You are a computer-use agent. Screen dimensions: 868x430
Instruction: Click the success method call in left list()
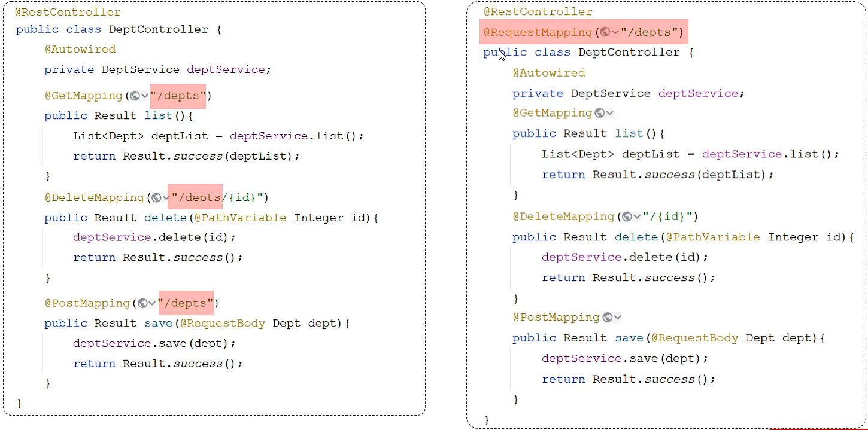pyautogui.click(x=198, y=155)
